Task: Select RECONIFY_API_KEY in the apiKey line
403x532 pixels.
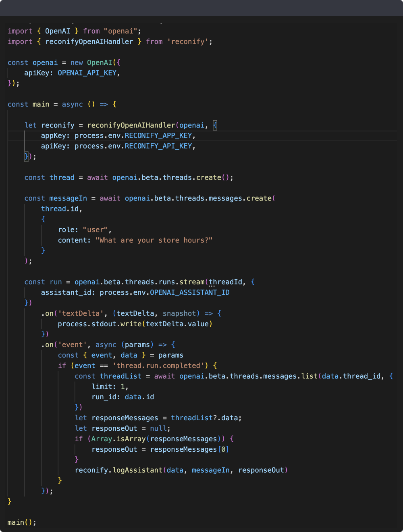Action: pos(158,146)
